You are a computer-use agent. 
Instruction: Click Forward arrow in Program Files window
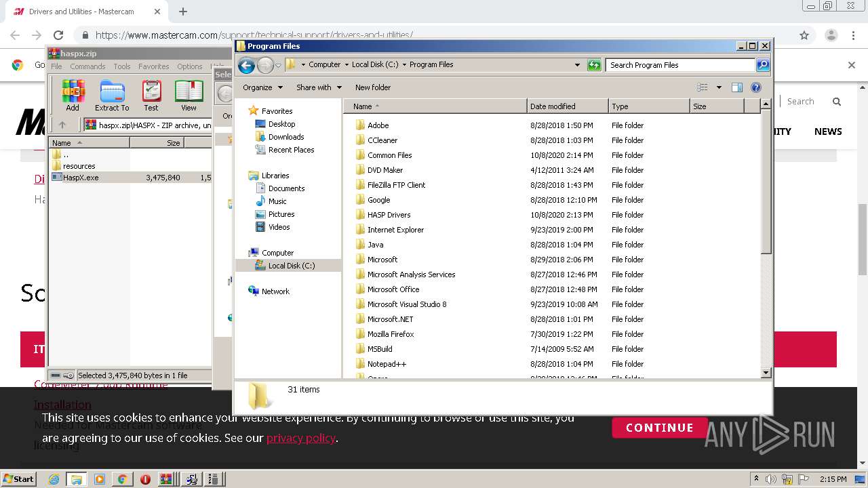265,65
